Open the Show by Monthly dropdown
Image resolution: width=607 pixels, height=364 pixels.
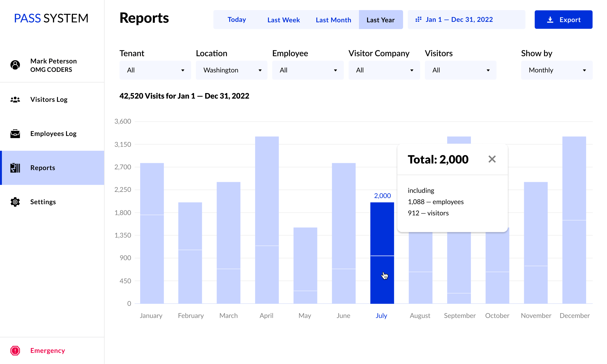point(556,70)
